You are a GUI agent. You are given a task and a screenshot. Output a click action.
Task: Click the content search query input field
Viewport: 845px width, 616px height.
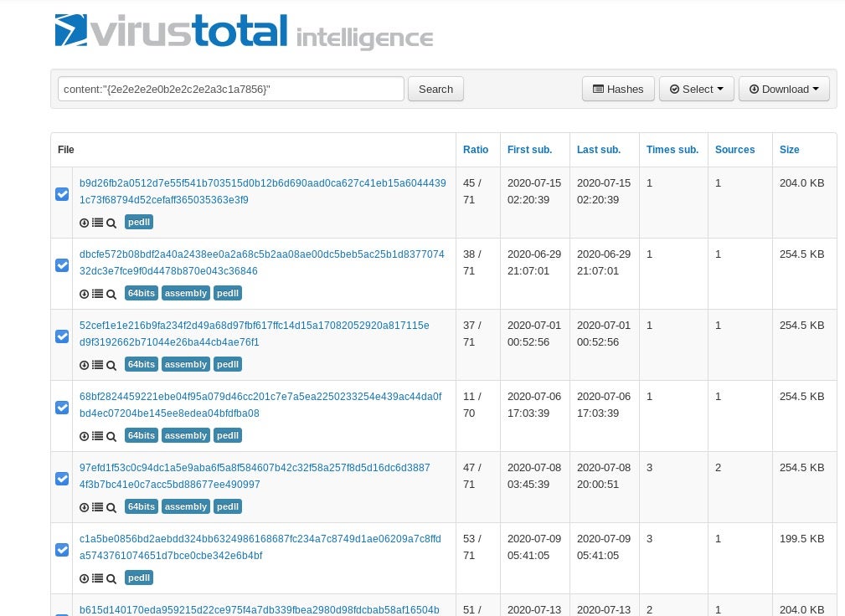point(230,90)
